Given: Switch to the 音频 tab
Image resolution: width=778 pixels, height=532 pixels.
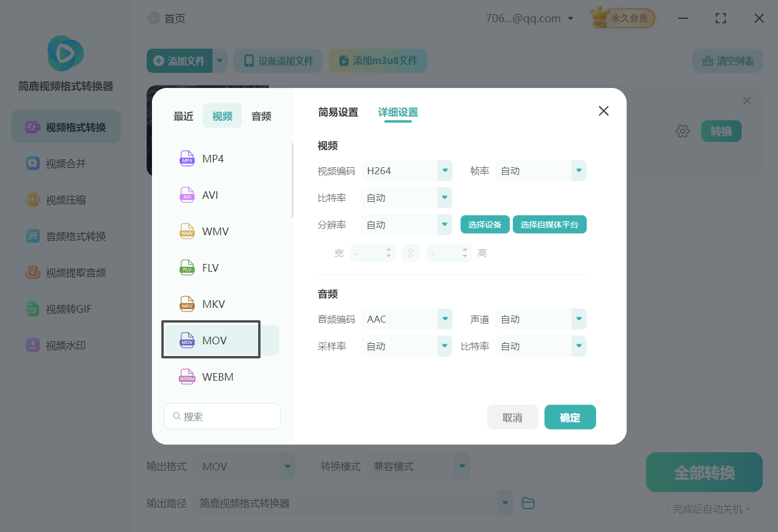Looking at the screenshot, I should click(261, 116).
